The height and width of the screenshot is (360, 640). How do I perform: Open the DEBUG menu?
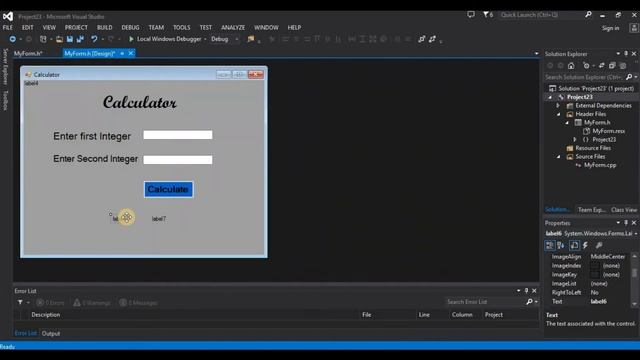(x=130, y=27)
